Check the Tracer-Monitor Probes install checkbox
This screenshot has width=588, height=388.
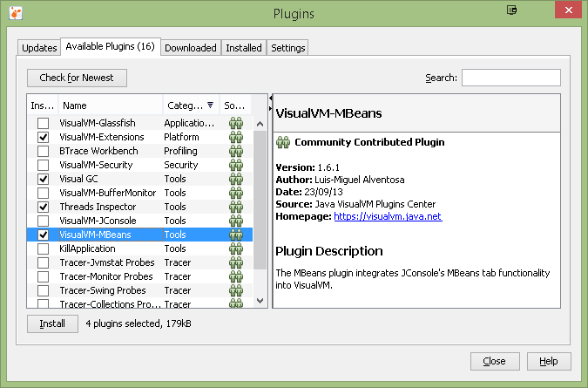pos(44,276)
